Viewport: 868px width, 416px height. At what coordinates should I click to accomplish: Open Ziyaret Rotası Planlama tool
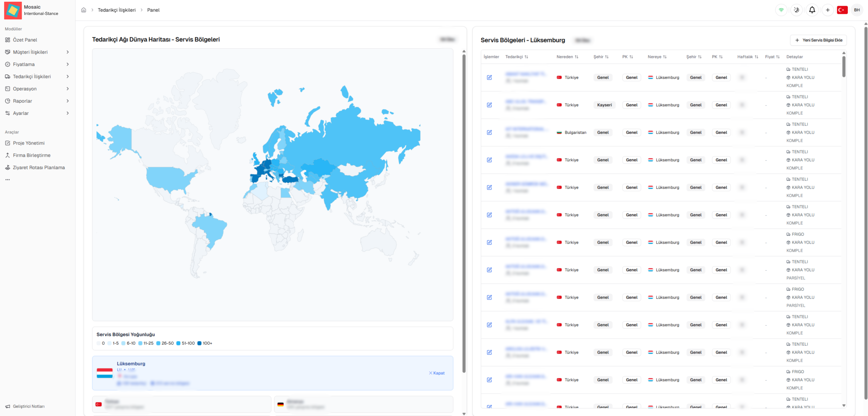[37, 167]
